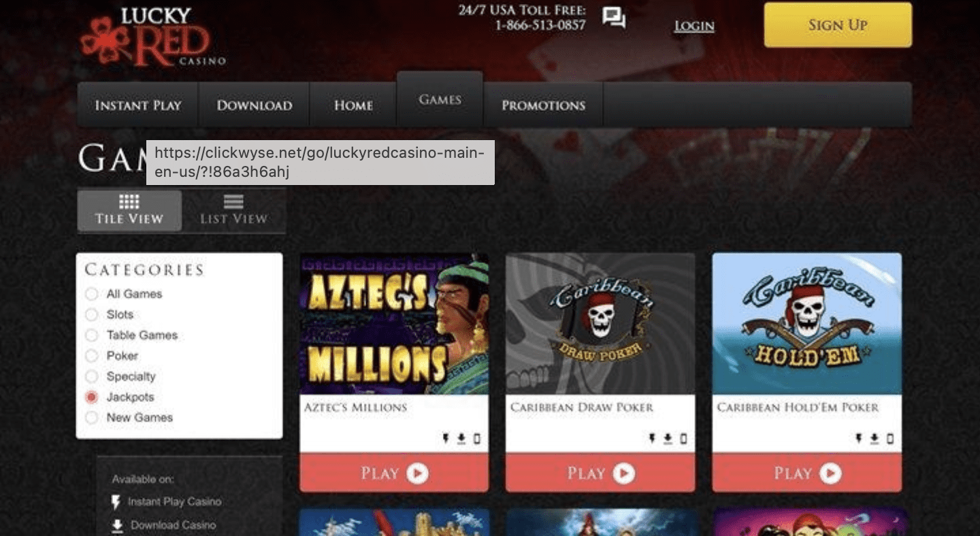980x536 pixels.
Task: Click download icon on Caribbean Hold'Em Poker card
Action: 875,439
